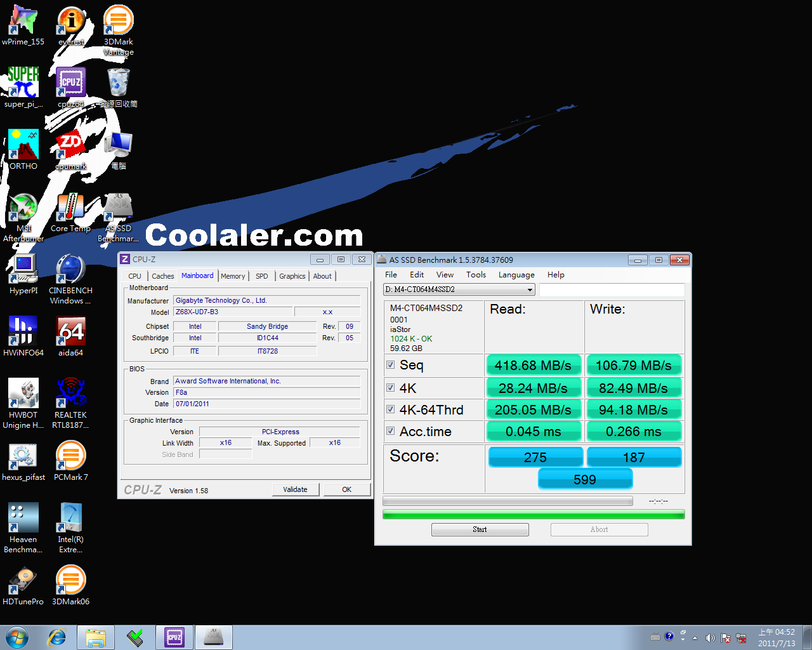Open Intel(R) Extreme desktop shortcut
Screen dimensions: 812x650
(x=71, y=528)
